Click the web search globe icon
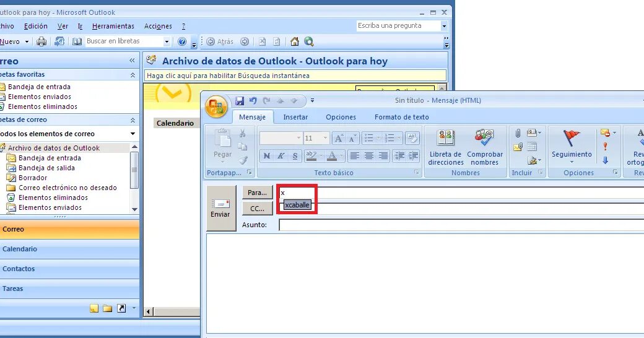The image size is (644, 338). [309, 41]
